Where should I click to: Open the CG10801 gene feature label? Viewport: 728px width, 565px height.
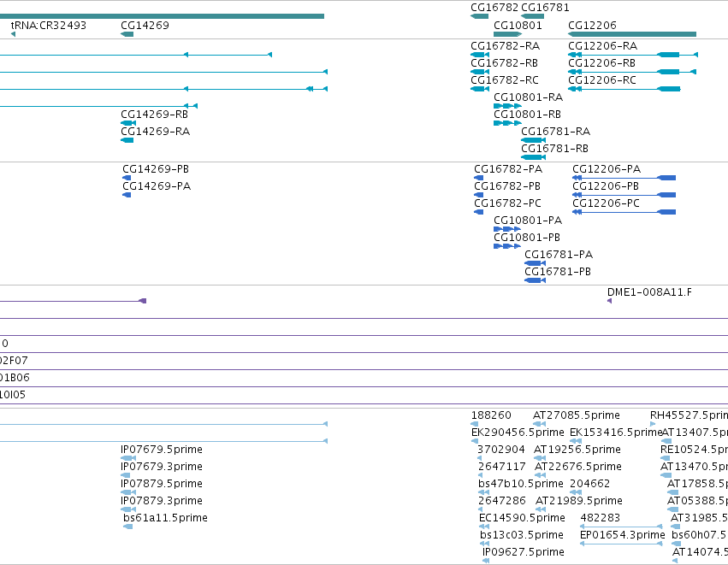pos(518,26)
